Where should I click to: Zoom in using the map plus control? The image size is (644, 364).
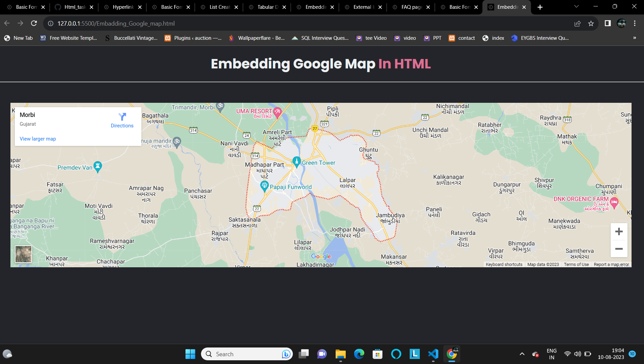pos(619,231)
